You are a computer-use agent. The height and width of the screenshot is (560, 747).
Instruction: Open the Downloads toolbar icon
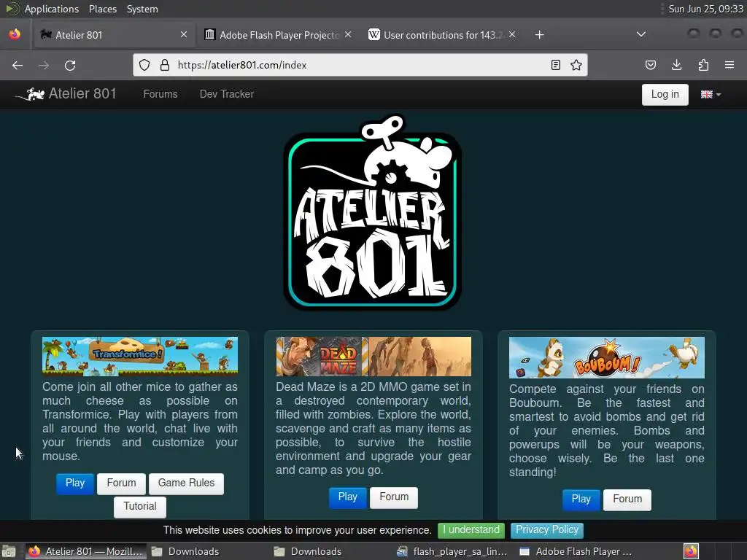676,65
